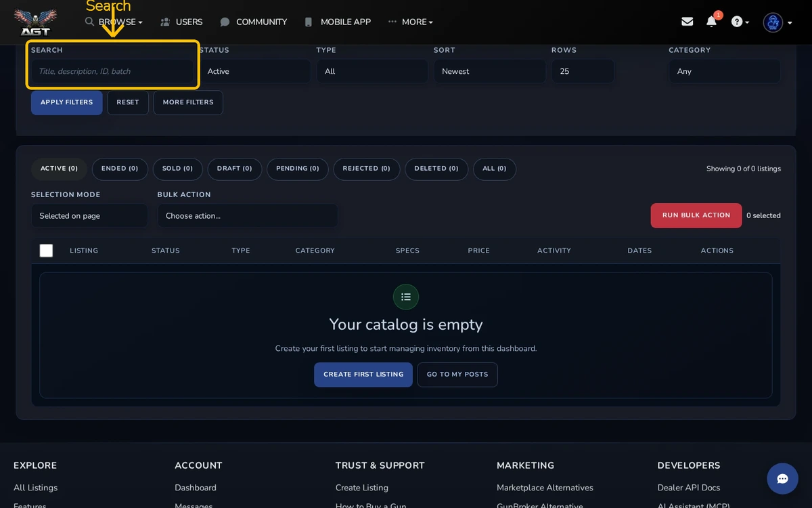
Task: Open the Status dropdown set to Active
Action: (x=254, y=71)
